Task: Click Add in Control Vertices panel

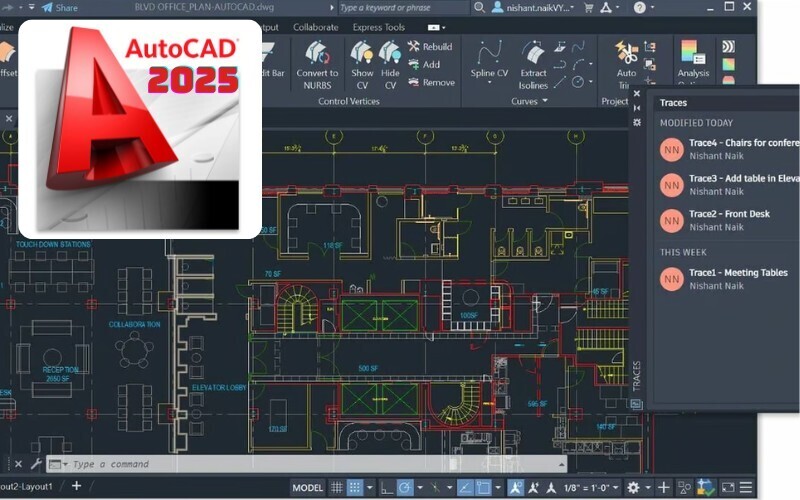Action: tap(424, 64)
